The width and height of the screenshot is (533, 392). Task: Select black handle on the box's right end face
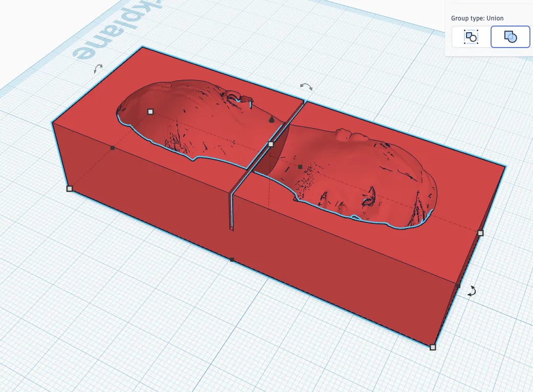tap(458, 285)
